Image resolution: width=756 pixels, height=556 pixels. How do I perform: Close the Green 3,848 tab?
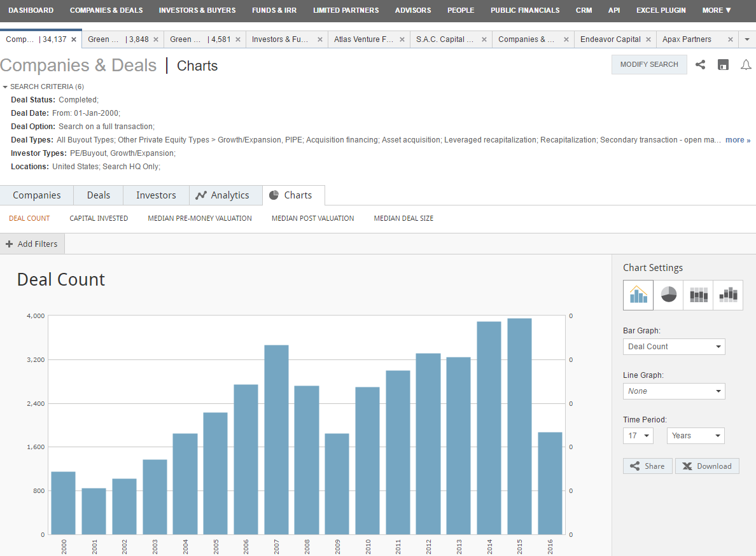(156, 39)
